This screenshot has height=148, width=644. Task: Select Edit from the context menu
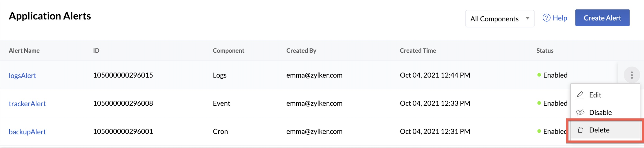595,95
